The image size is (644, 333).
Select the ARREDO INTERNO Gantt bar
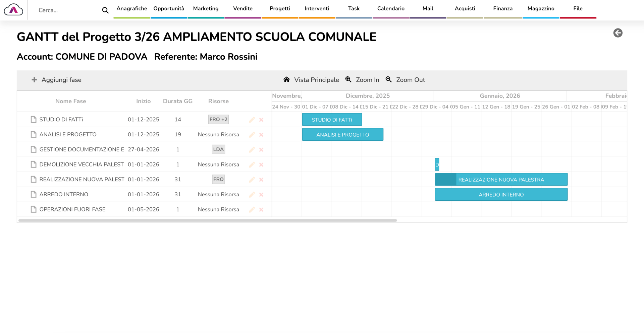501,195
